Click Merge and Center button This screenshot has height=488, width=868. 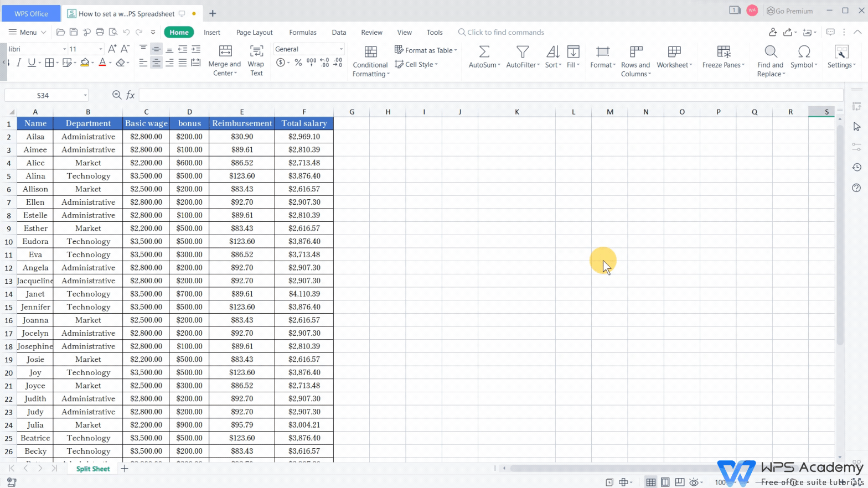coord(225,60)
